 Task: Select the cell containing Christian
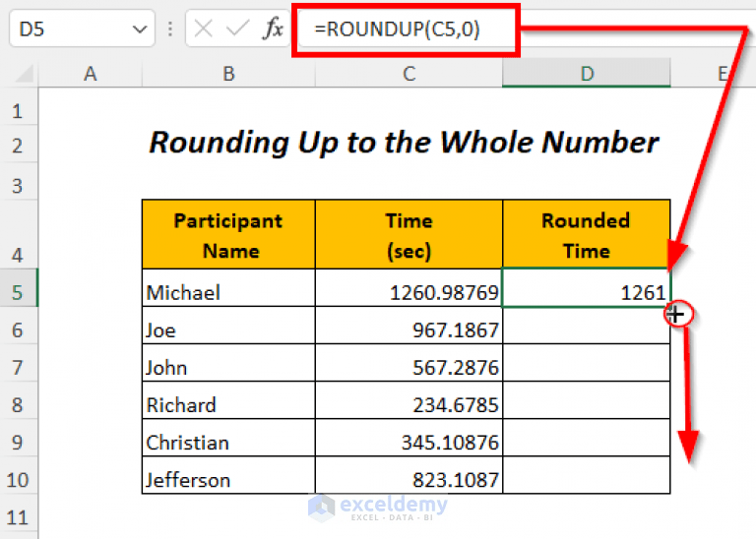click(x=228, y=438)
